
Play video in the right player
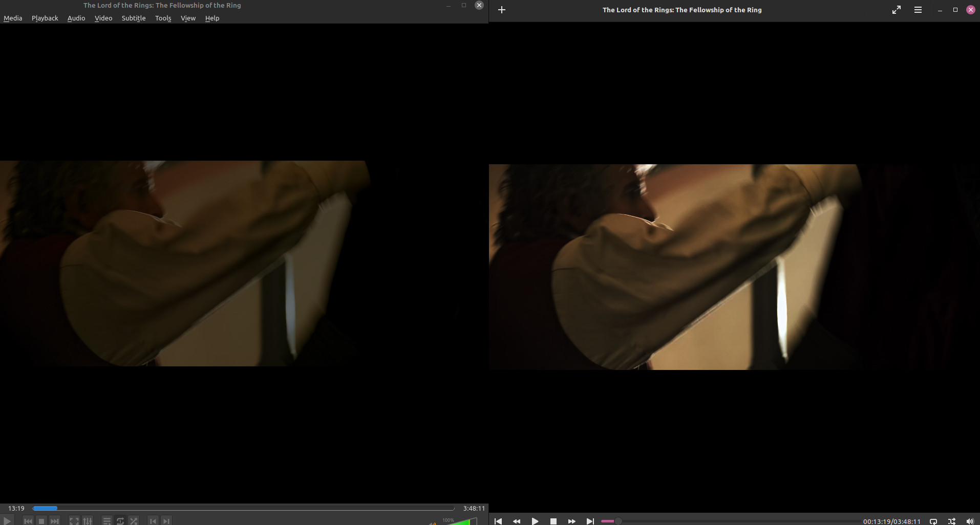pyautogui.click(x=535, y=521)
